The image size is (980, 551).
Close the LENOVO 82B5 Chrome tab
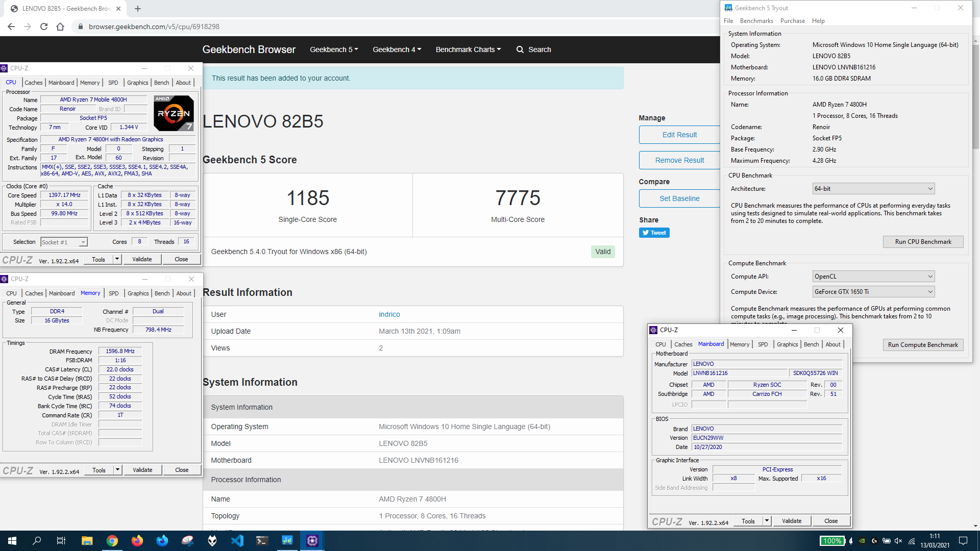pyautogui.click(x=118, y=9)
